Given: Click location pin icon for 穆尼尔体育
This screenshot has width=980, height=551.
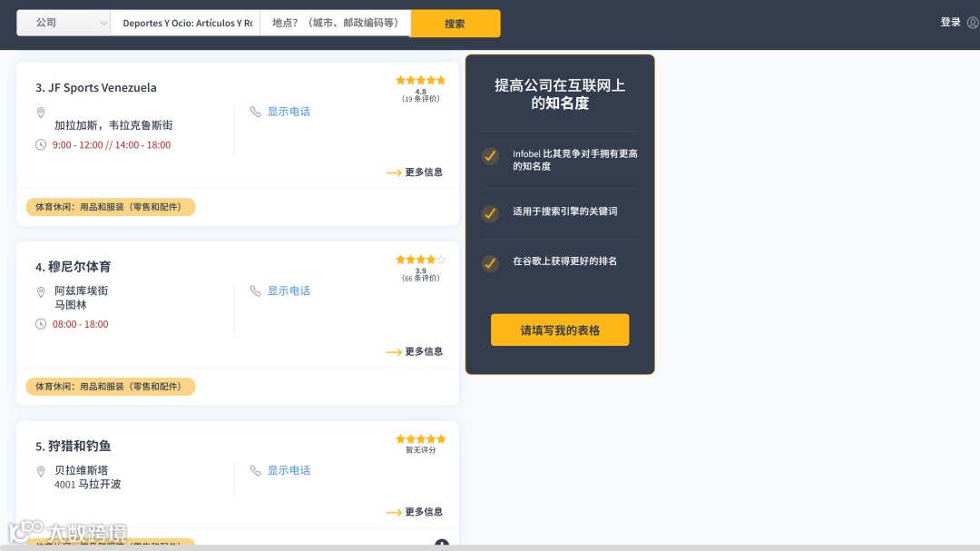Looking at the screenshot, I should pos(41,292).
